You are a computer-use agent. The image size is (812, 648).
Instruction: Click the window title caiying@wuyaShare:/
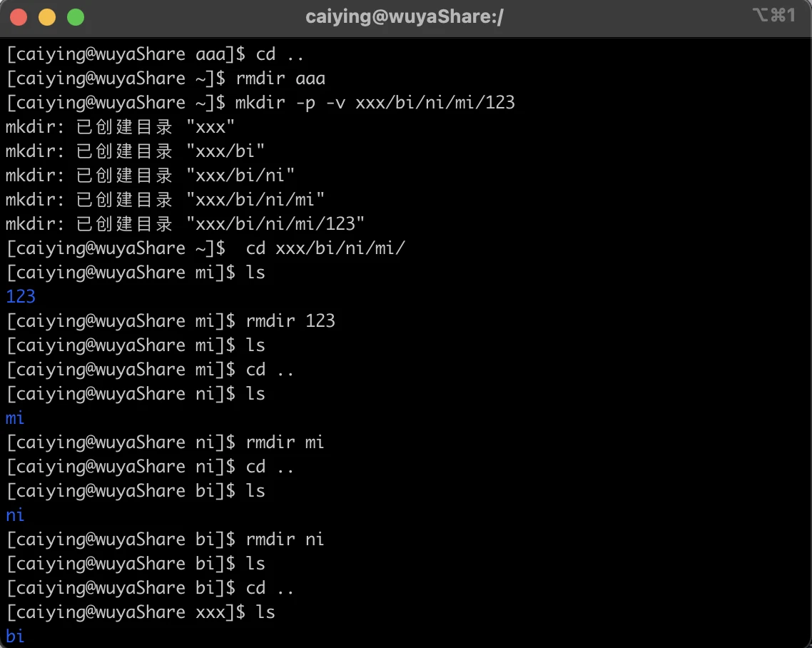[x=405, y=17]
